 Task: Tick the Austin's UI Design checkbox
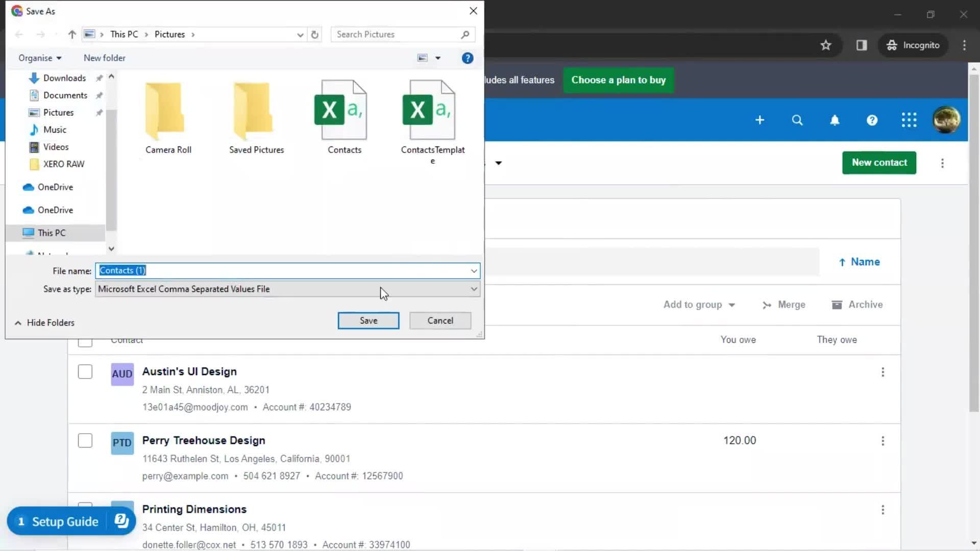pos(85,372)
